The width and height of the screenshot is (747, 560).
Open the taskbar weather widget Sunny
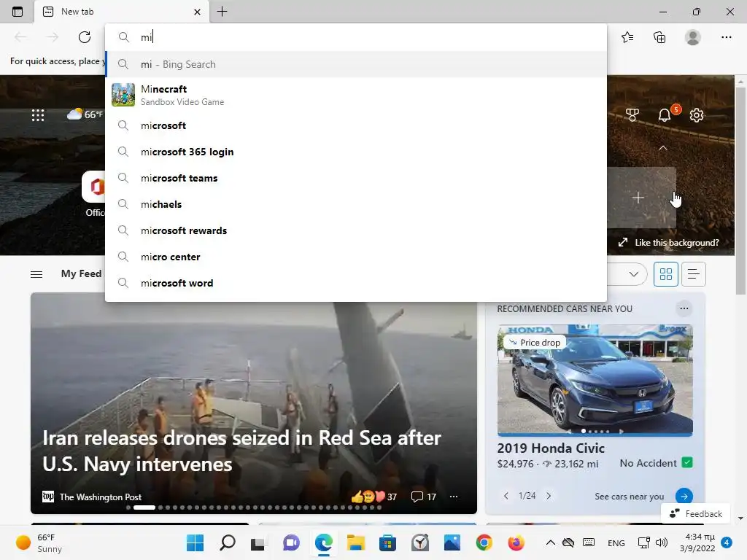tap(39, 542)
